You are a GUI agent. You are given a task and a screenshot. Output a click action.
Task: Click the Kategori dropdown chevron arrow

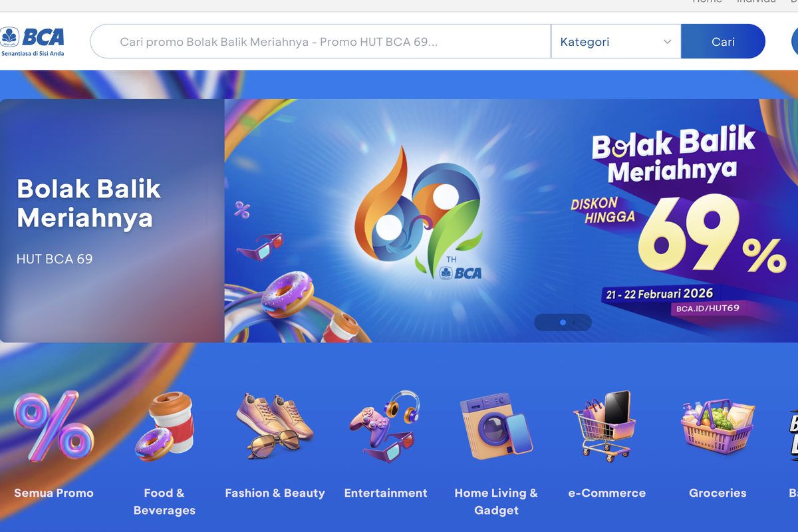click(667, 42)
